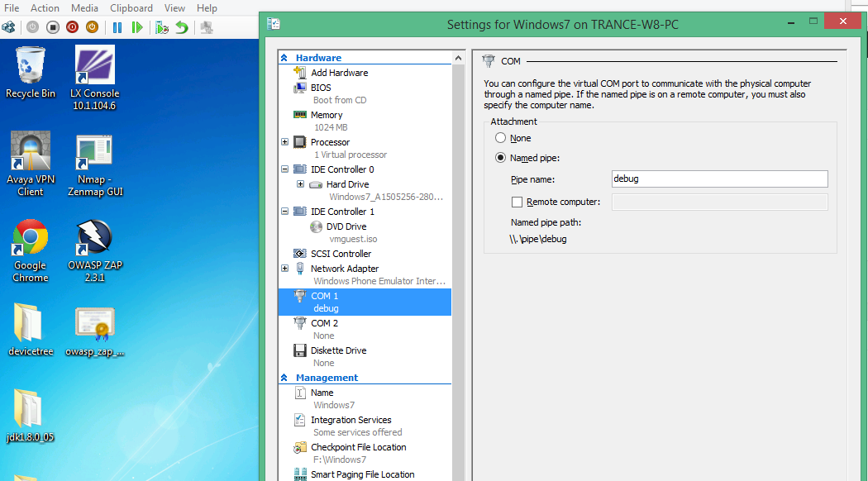The image size is (868, 481).
Task: Pause the virtual machine
Action: (x=117, y=27)
